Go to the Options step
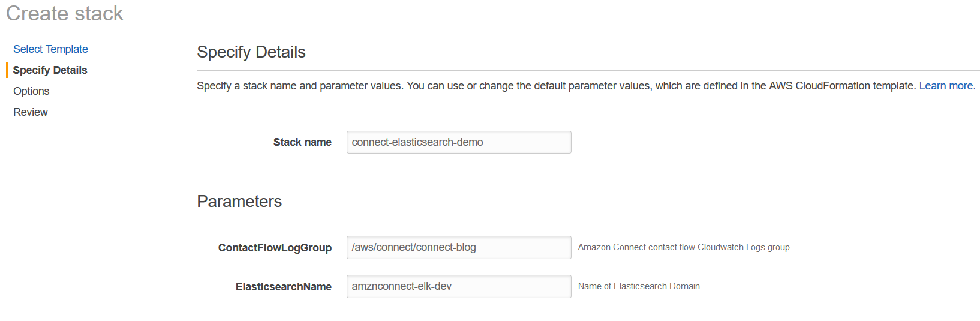The image size is (980, 321). point(31,91)
